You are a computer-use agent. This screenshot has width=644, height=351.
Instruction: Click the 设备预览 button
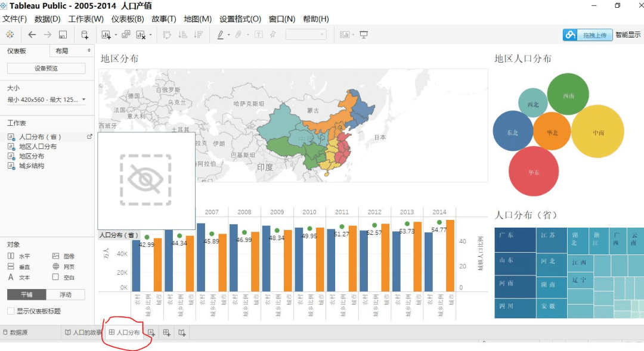(x=46, y=69)
